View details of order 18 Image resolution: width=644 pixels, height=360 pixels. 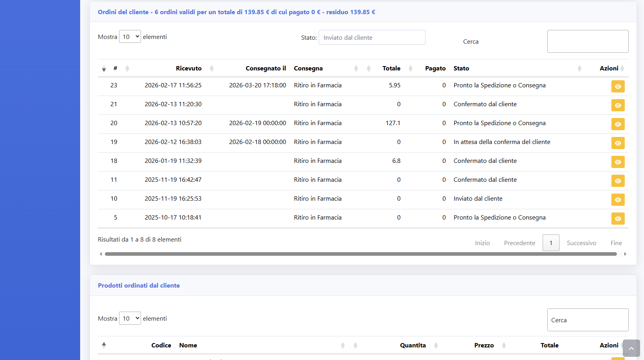coord(618,162)
